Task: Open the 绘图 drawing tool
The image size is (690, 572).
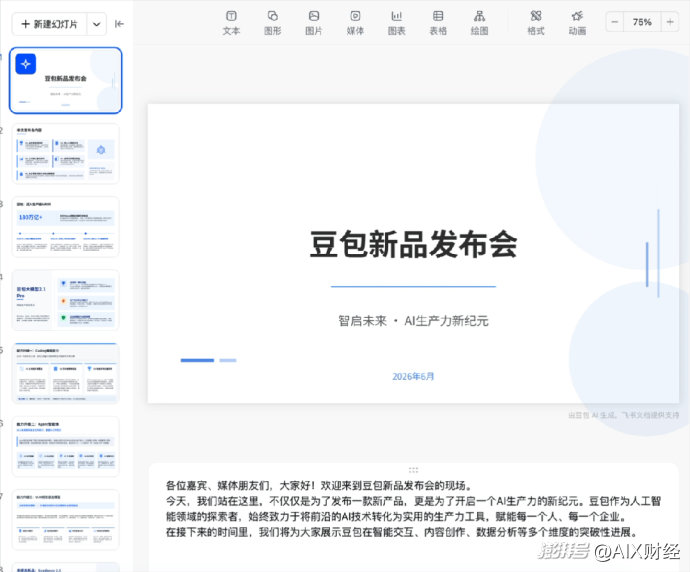Action: (x=479, y=23)
